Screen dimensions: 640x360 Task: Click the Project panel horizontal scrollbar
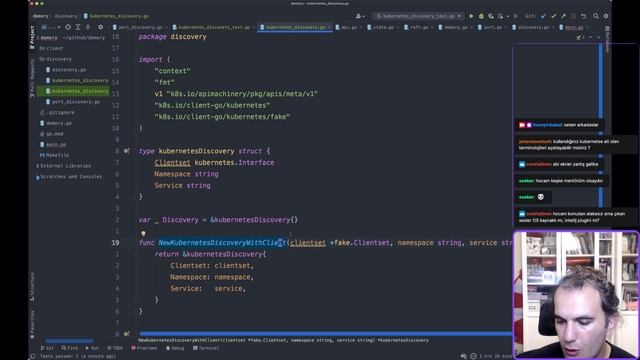click(x=69, y=341)
